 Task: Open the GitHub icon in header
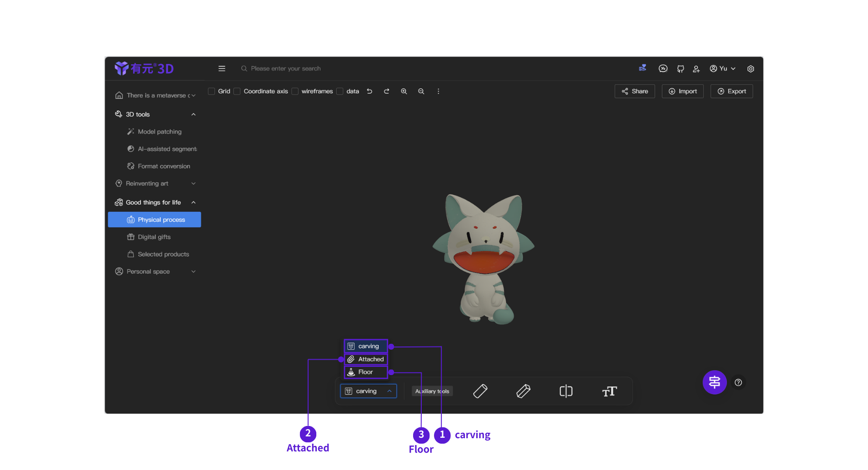[x=680, y=69]
